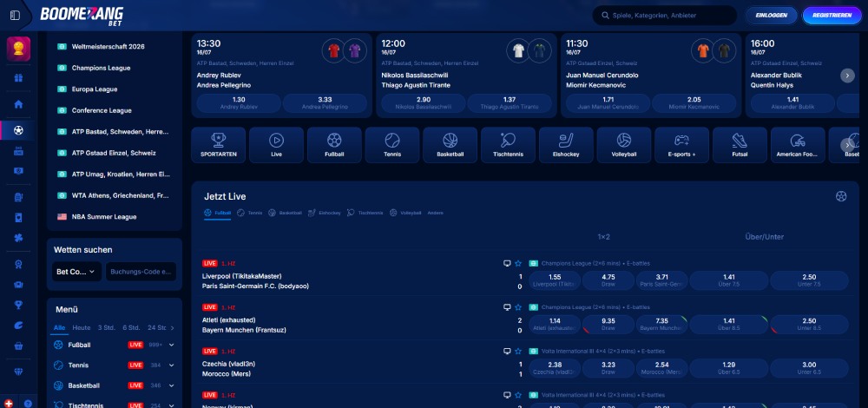Open the Fußball sport tile

coord(334,145)
